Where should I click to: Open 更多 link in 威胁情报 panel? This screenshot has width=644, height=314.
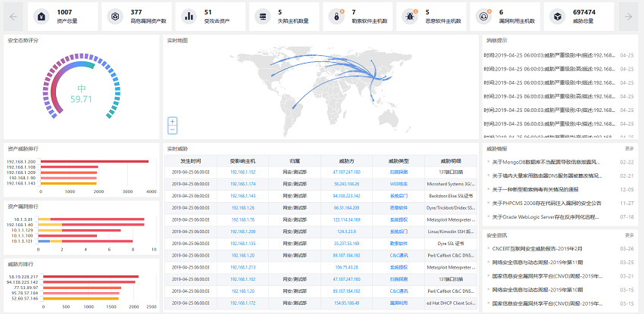click(629, 148)
